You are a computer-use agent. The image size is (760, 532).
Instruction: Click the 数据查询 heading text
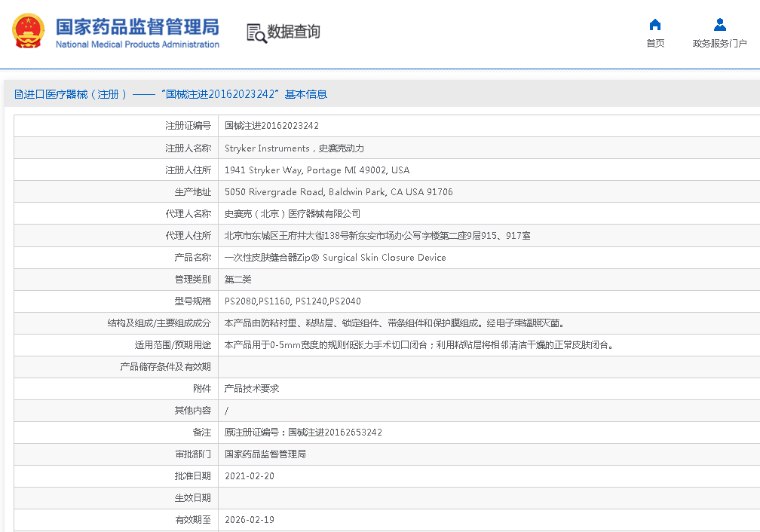[294, 32]
